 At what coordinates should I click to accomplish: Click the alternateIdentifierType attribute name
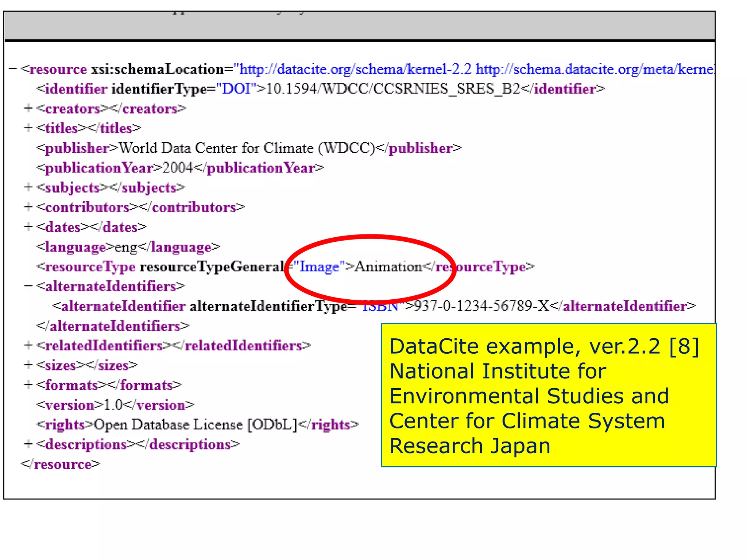[x=268, y=306]
